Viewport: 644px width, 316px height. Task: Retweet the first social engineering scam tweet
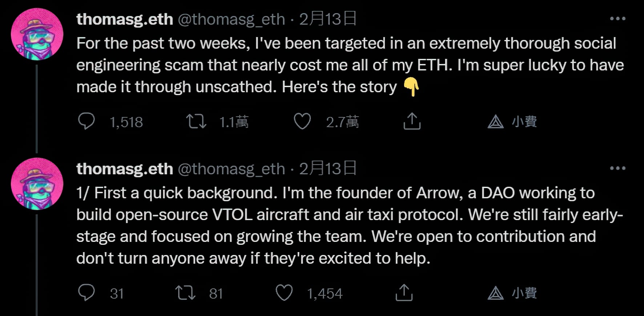pos(196,121)
